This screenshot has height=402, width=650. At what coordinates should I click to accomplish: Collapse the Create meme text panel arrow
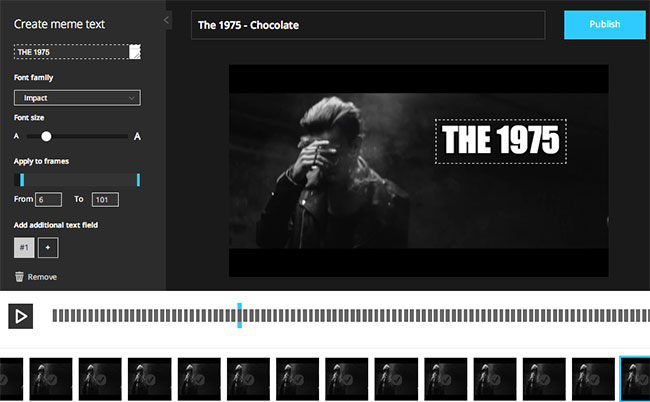(166, 20)
